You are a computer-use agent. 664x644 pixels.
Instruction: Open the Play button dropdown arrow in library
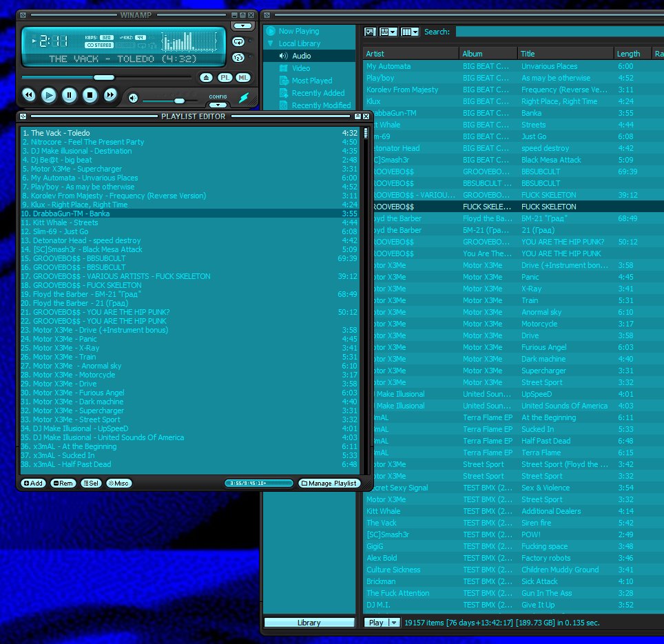[x=394, y=623]
